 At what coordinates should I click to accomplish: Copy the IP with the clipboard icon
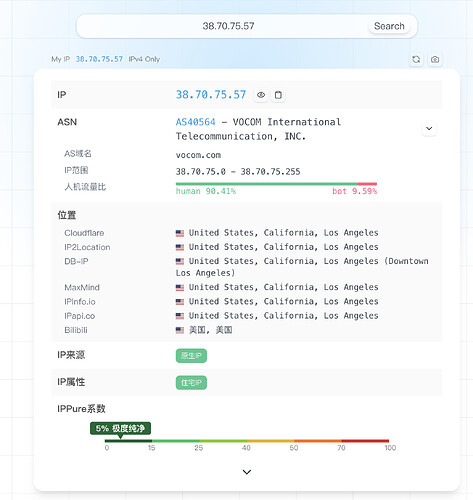coord(278,95)
